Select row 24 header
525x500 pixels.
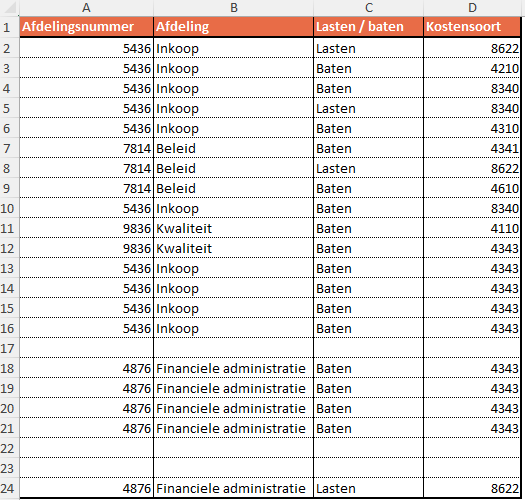[x=9, y=488]
